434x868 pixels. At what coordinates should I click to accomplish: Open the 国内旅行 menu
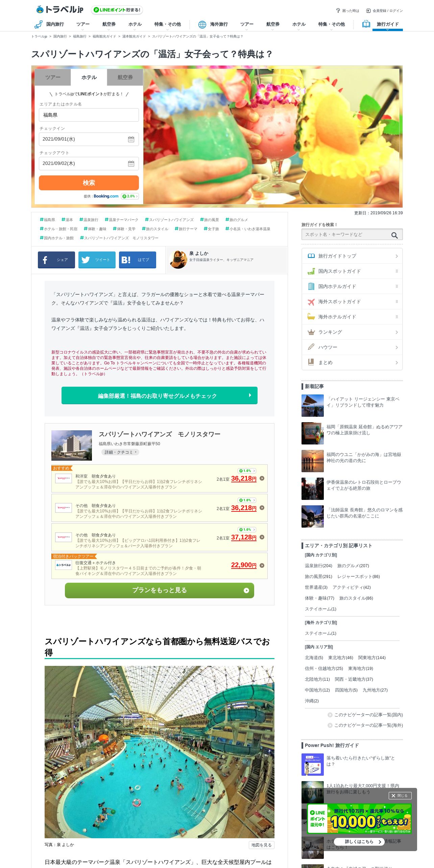[x=49, y=24]
